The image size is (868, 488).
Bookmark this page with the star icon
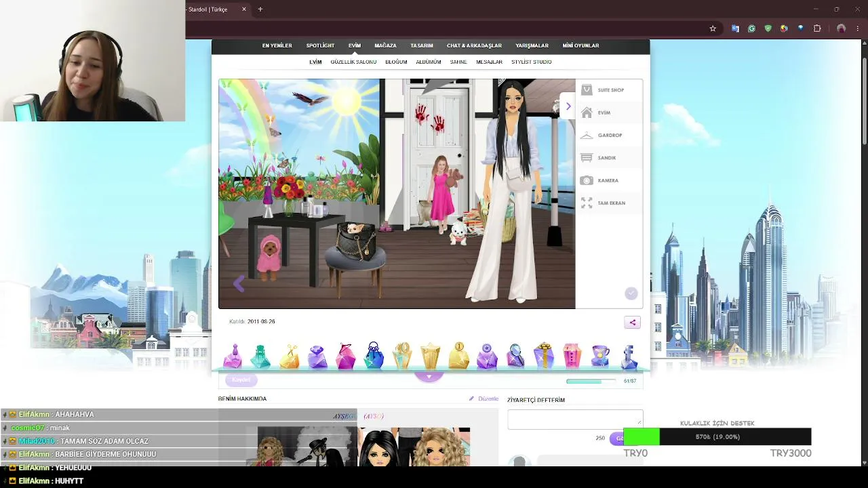pyautogui.click(x=713, y=28)
